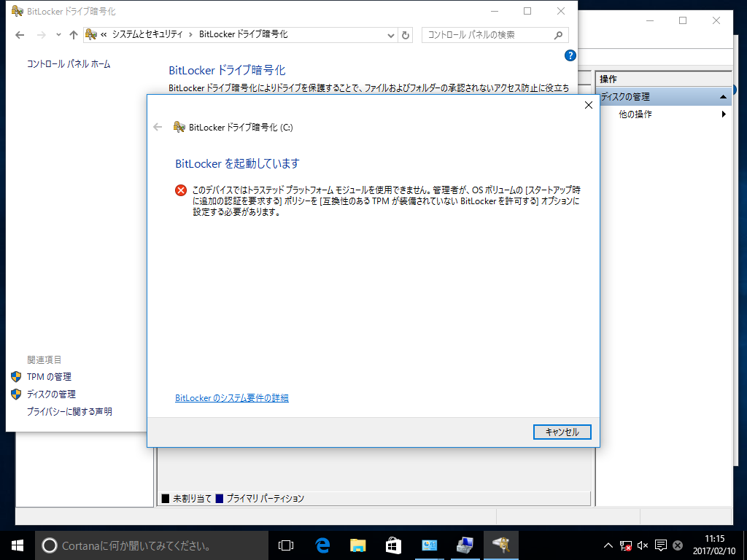Image resolution: width=747 pixels, height=560 pixels.
Task: Navigate back in Control Panel window
Action: [x=20, y=35]
